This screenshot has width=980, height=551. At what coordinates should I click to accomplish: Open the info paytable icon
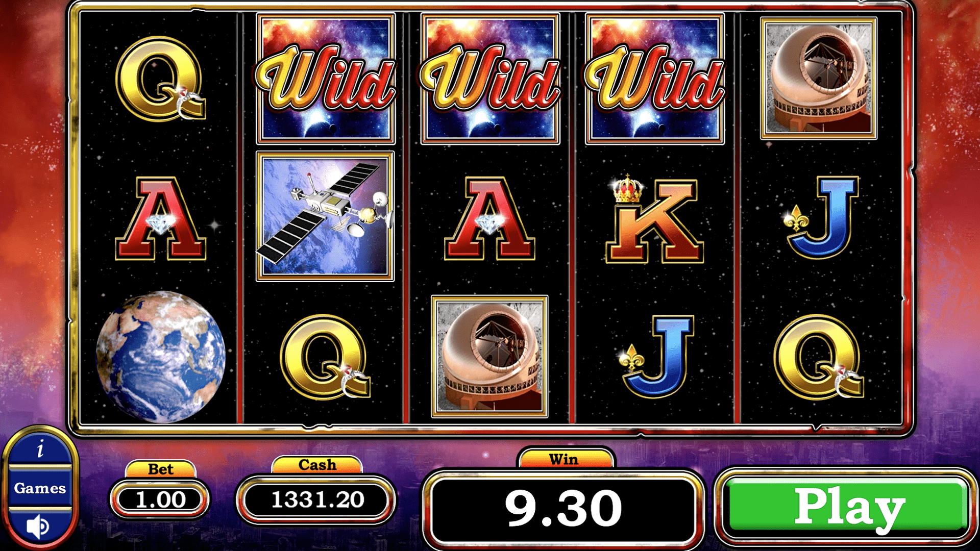(40, 449)
